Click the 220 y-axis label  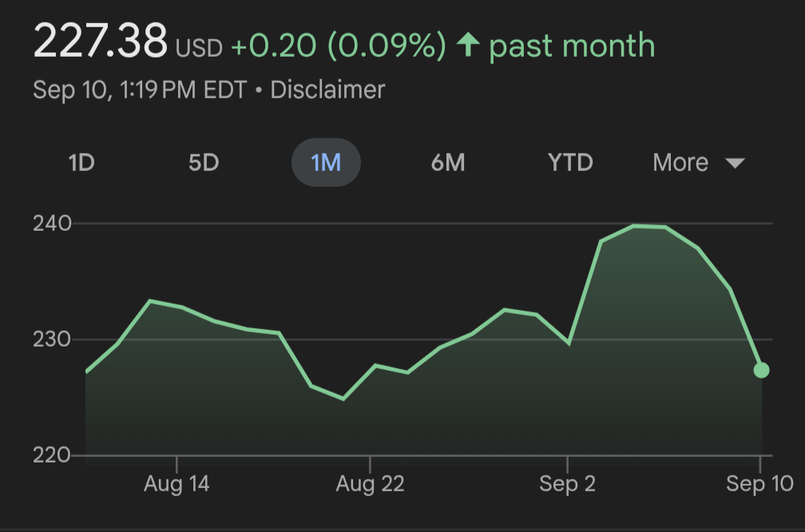coord(52,455)
